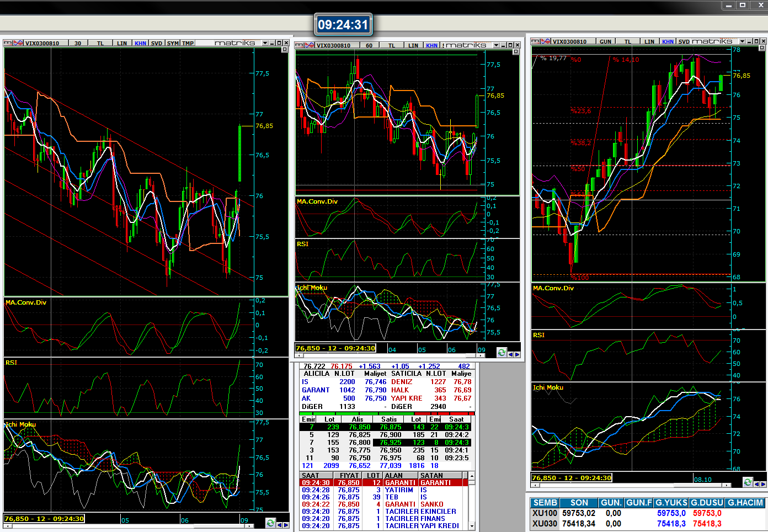
Task: Click the wave chart icon in the 30-minute chart
Action: 18,43
